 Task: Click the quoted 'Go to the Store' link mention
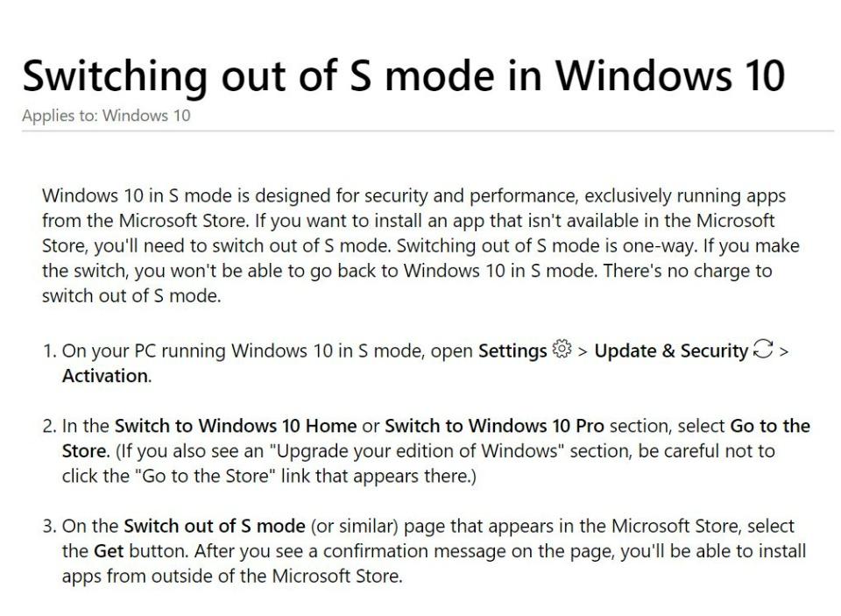[x=204, y=476]
